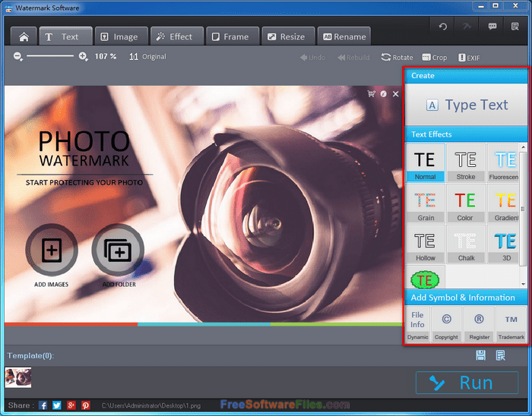Insert the Register symbol
The height and width of the screenshot is (416, 532).
(x=479, y=325)
